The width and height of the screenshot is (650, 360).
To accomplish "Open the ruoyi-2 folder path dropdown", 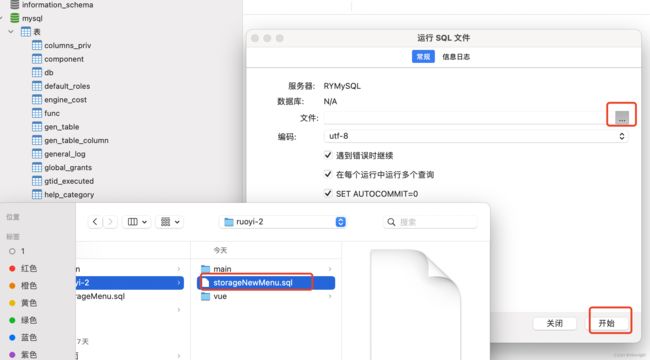I will (283, 222).
